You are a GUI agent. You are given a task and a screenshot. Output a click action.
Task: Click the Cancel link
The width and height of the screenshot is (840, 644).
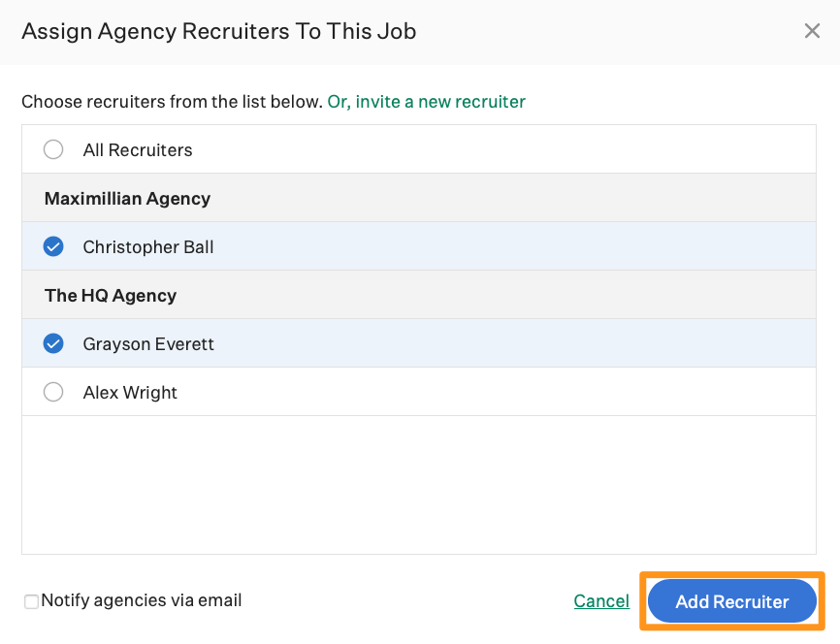tap(601, 600)
